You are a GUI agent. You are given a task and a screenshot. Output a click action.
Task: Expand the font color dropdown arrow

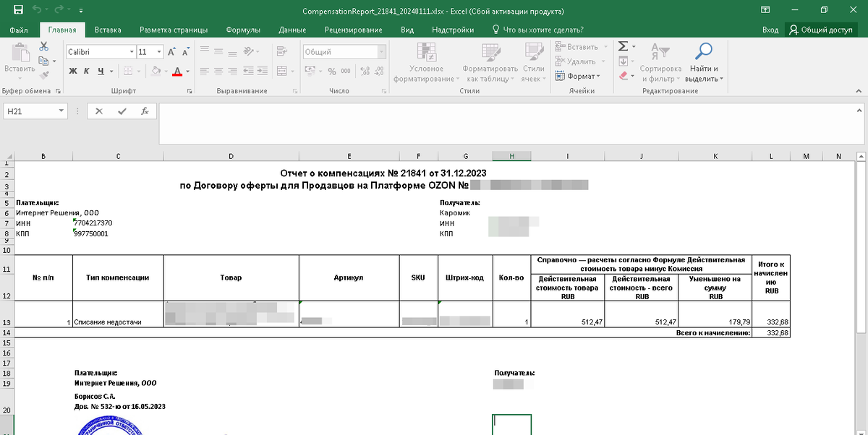[x=187, y=71]
